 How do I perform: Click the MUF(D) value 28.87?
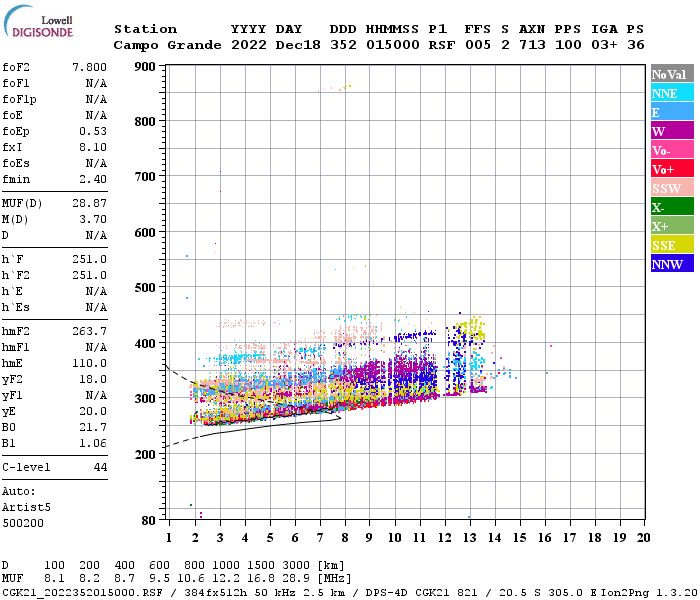click(x=89, y=204)
